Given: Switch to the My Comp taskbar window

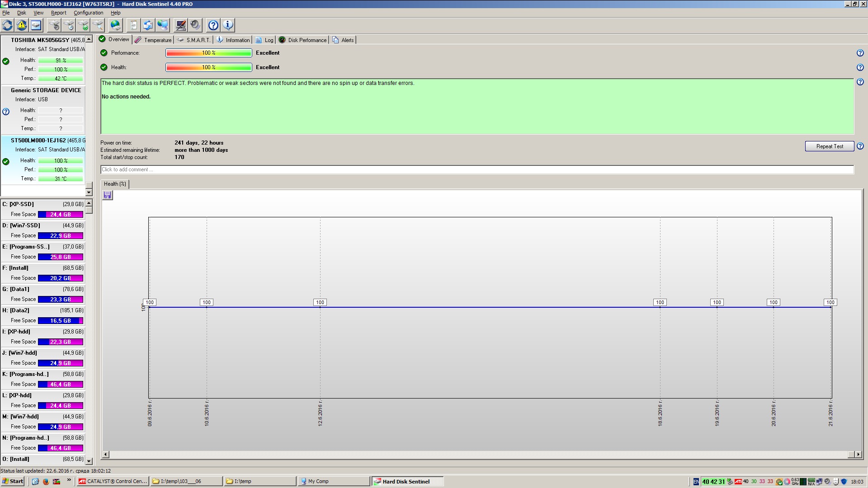Looking at the screenshot, I should click(x=334, y=481).
